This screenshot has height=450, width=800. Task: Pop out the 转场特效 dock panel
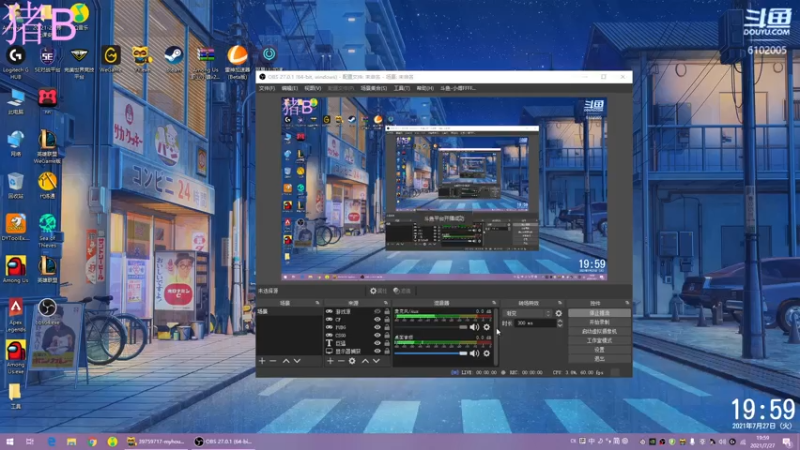pos(560,303)
